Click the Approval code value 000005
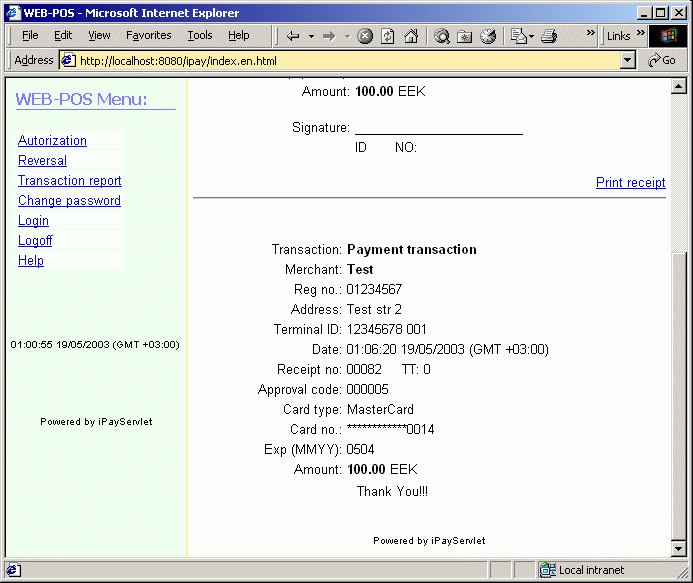This screenshot has width=693, height=583. [x=367, y=389]
